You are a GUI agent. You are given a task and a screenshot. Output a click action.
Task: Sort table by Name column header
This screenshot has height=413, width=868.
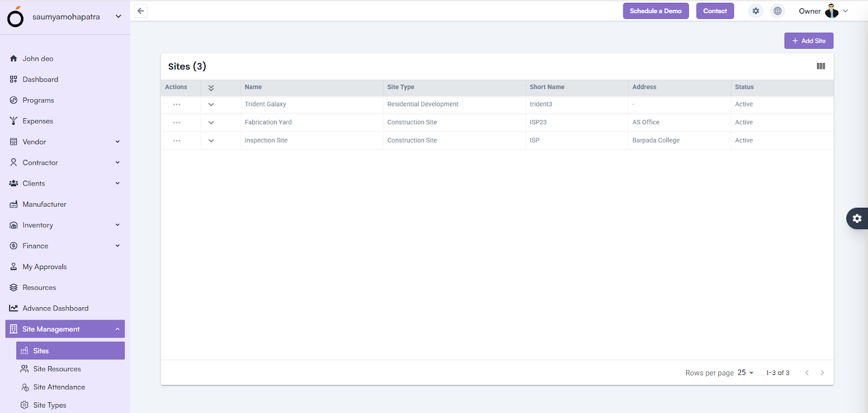[x=253, y=87]
